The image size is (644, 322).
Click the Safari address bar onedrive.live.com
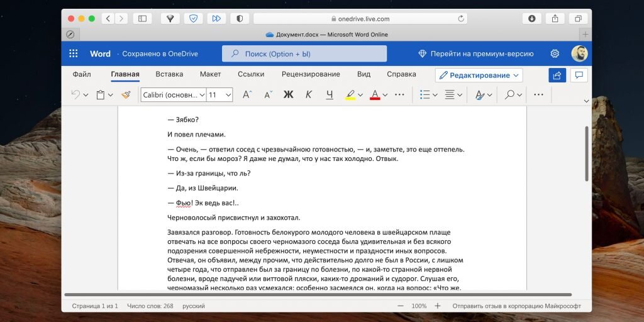click(360, 18)
